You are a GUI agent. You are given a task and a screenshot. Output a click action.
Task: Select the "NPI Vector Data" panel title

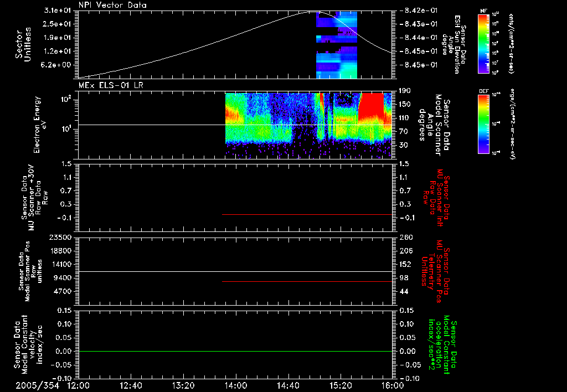(x=113, y=5)
